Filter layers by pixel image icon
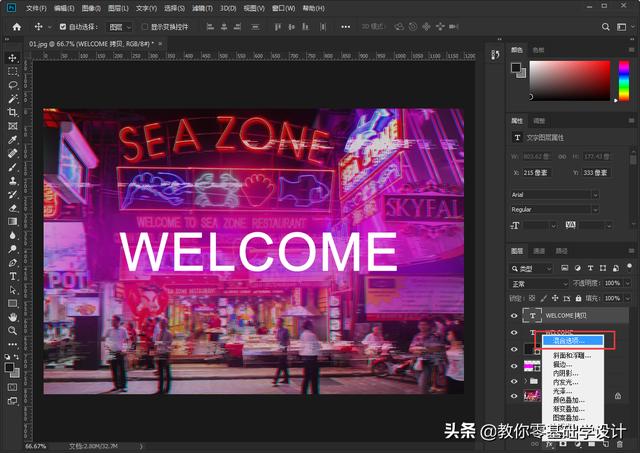Screen dimensions: 640x453 (564, 268)
